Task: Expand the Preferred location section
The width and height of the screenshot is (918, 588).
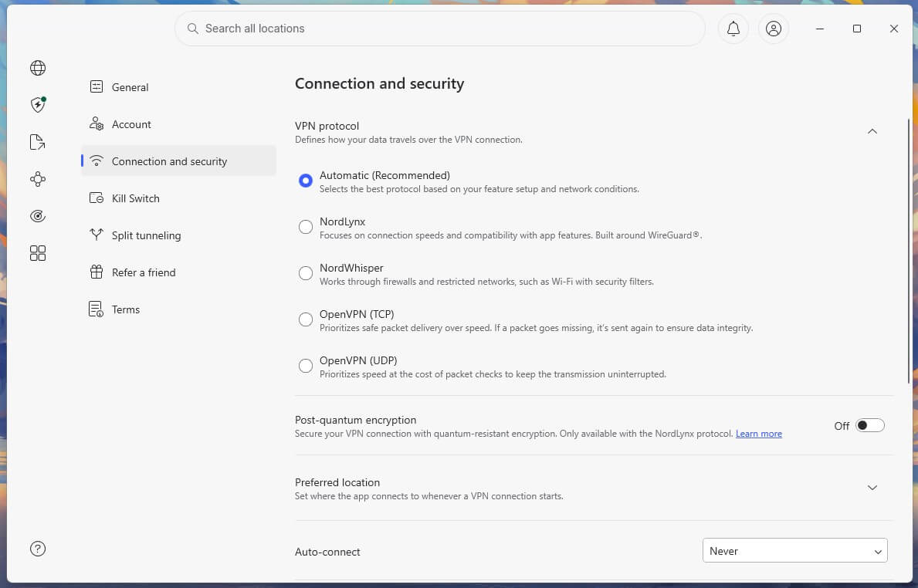Action: coord(872,488)
